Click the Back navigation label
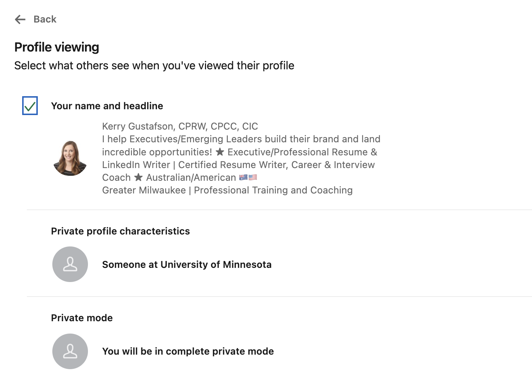Screen dimensions: 532x392 tap(45, 19)
